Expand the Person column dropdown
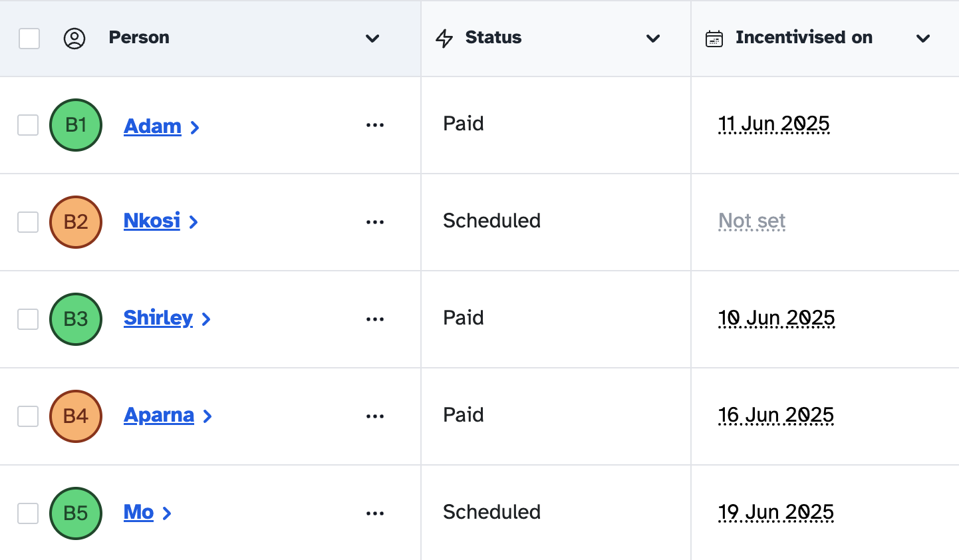 [x=372, y=39]
